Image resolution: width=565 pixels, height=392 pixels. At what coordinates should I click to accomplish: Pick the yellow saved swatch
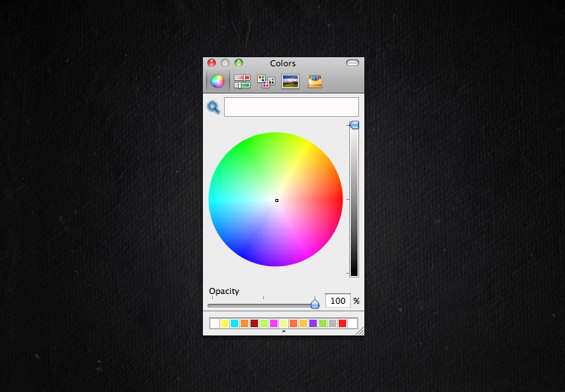click(225, 323)
